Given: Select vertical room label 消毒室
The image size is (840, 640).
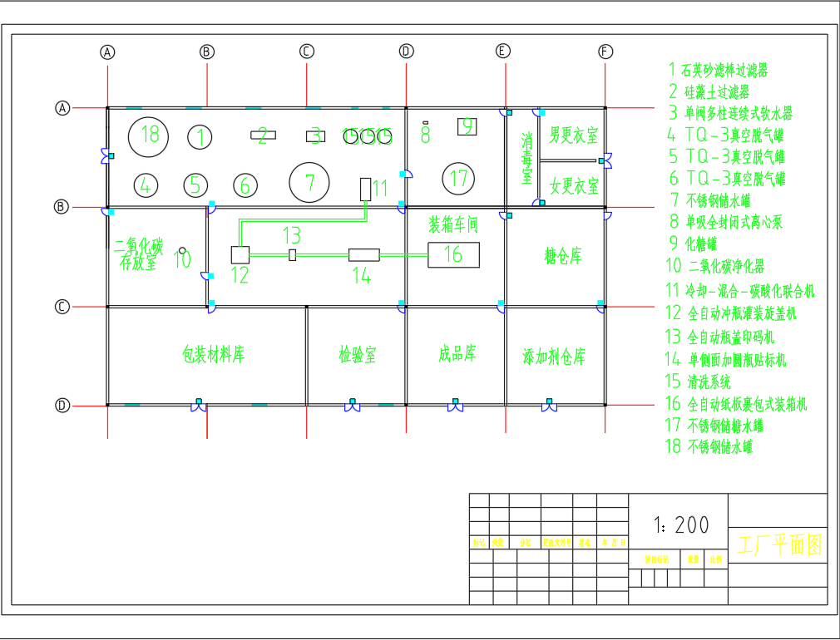Looking at the screenshot, I should [527, 159].
